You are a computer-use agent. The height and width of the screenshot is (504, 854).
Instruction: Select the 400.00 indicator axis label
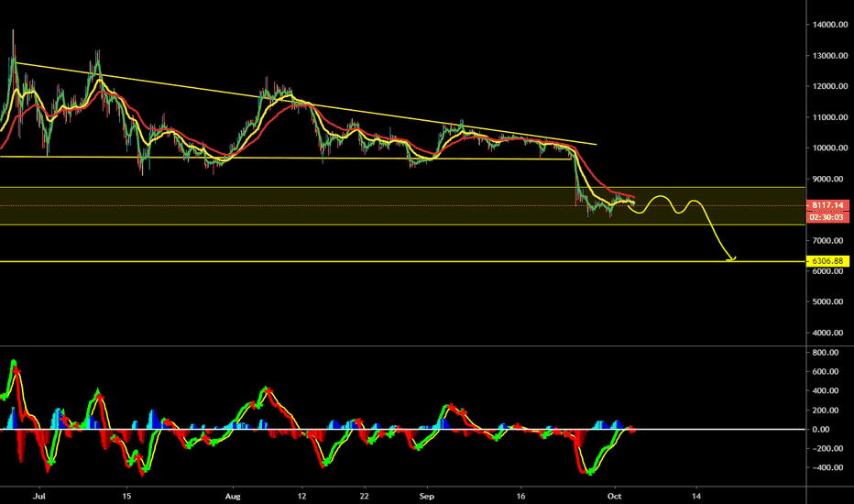[x=825, y=390]
